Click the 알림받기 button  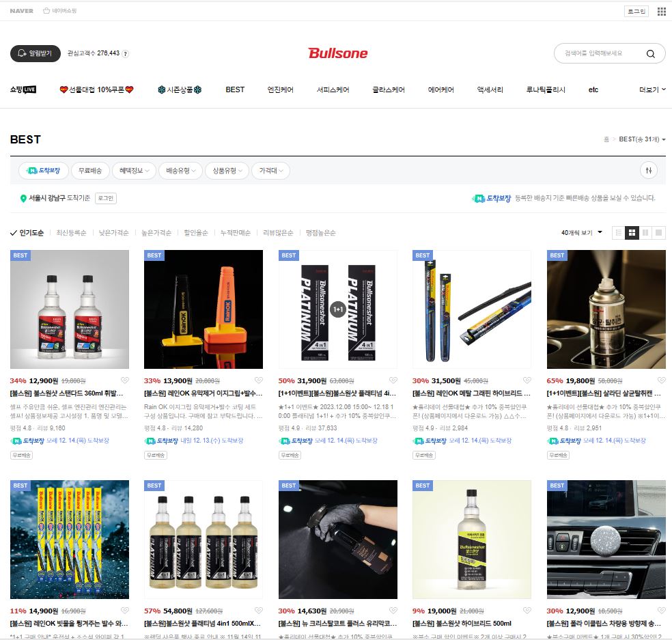pyautogui.click(x=35, y=53)
